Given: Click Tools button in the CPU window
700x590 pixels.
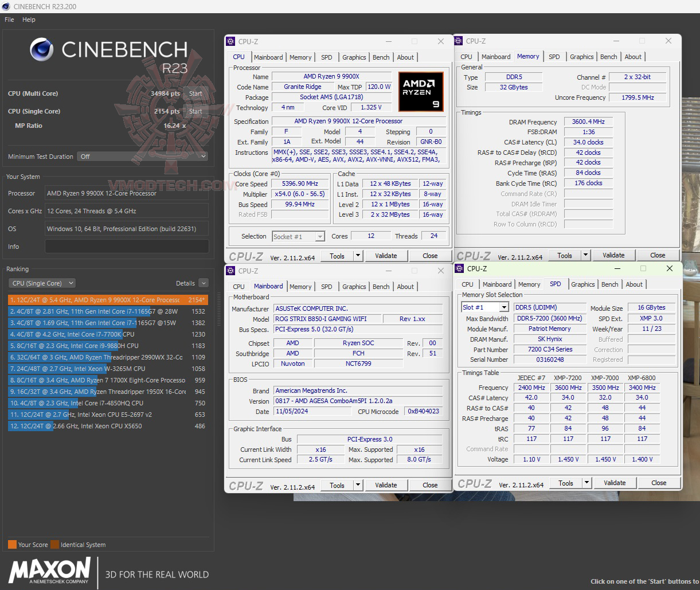Looking at the screenshot, I should pyautogui.click(x=337, y=256).
